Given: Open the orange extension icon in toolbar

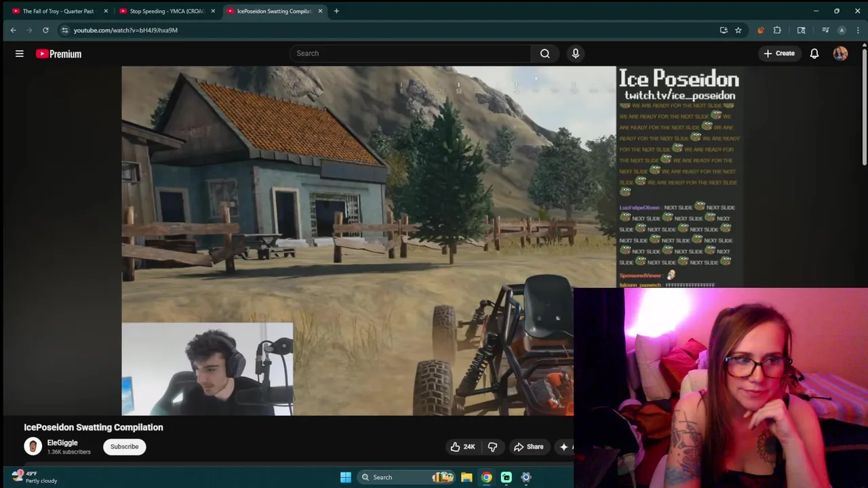Looking at the screenshot, I should 760,30.
